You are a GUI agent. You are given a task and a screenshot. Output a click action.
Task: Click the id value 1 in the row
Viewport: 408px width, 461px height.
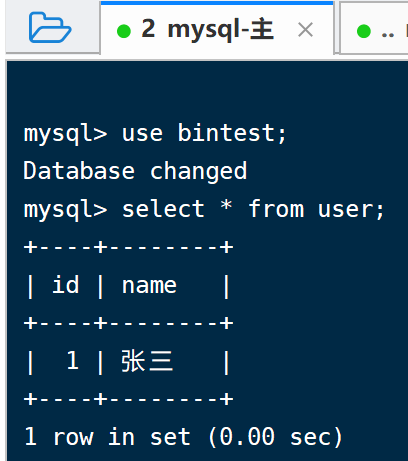click(73, 361)
